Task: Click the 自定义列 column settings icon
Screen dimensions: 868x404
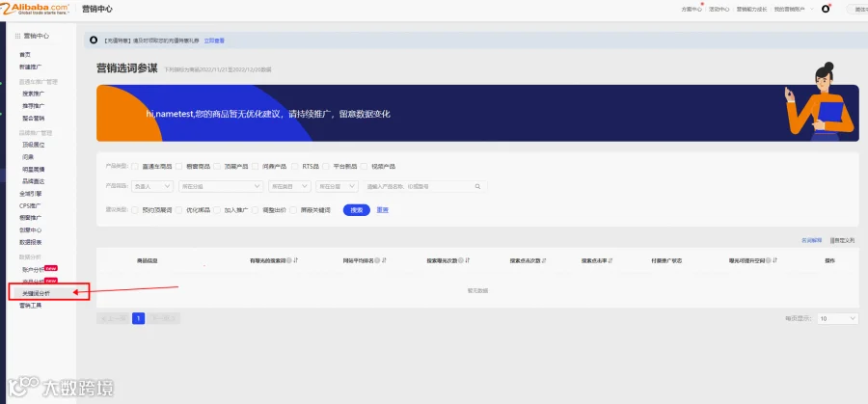Action: click(x=832, y=241)
